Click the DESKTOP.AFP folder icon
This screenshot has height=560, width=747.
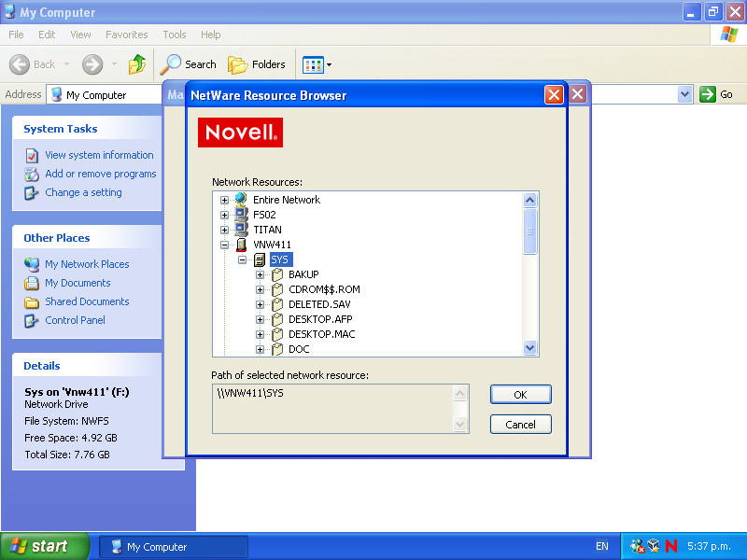(277, 319)
